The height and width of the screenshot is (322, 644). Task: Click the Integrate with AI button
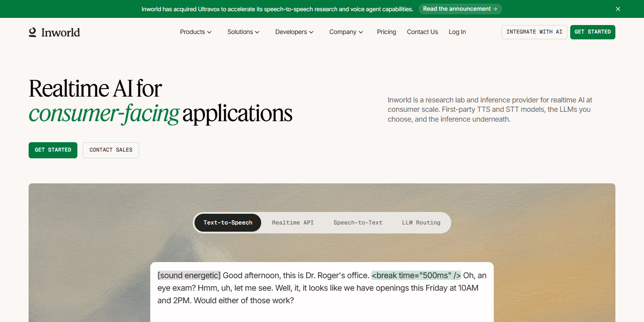coord(534,32)
